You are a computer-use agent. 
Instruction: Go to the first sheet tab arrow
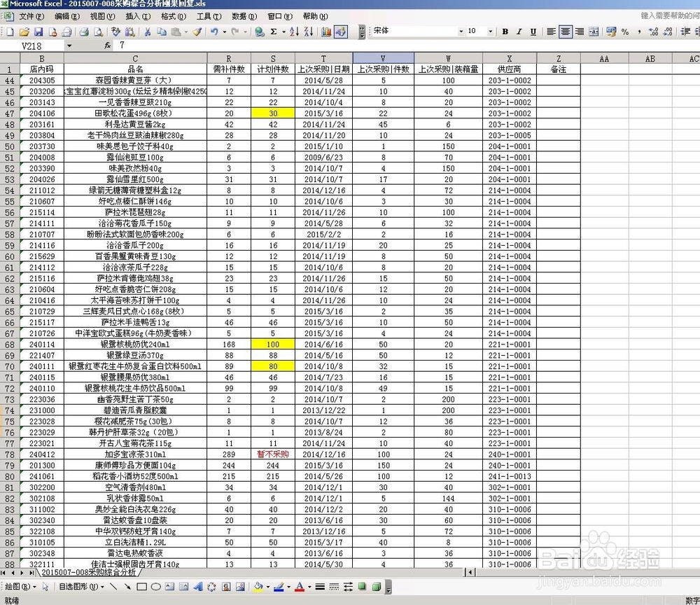[x=4, y=573]
